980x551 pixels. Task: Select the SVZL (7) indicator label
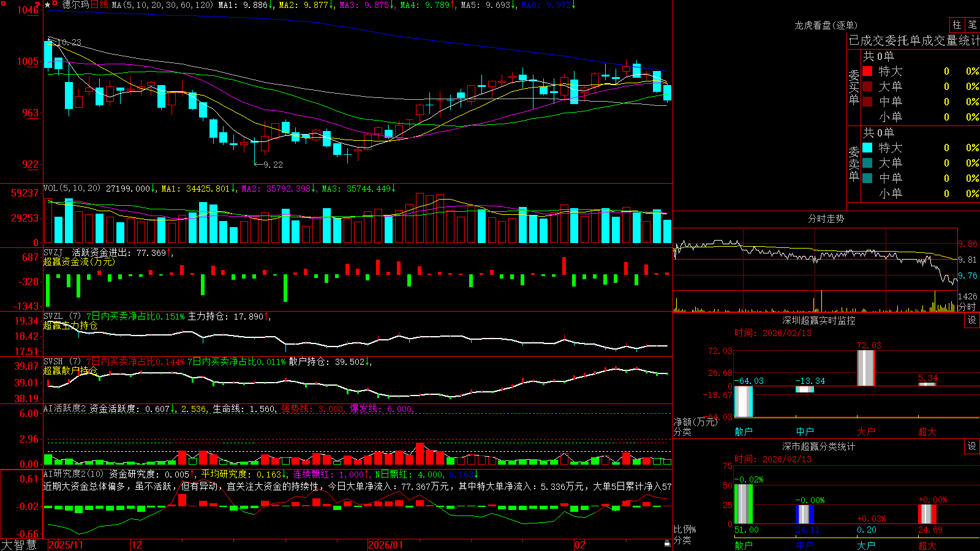[x=62, y=317]
